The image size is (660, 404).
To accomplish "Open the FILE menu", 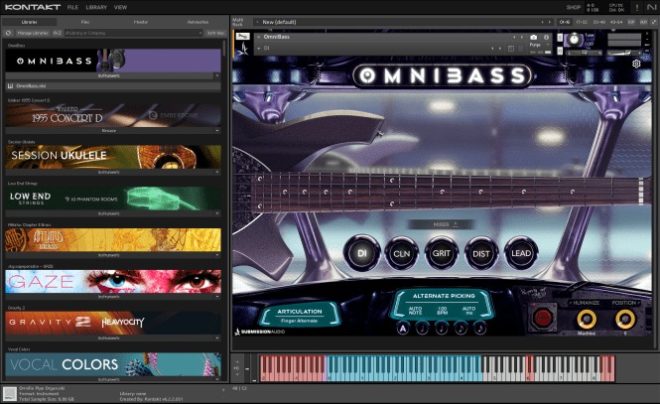I will pyautogui.click(x=72, y=7).
